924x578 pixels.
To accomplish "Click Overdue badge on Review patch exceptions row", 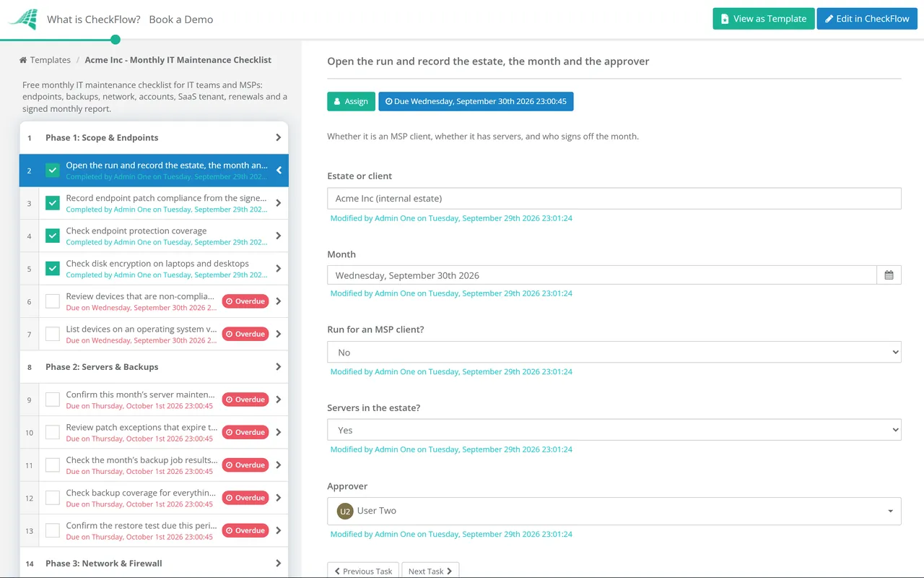I will 245,432.
